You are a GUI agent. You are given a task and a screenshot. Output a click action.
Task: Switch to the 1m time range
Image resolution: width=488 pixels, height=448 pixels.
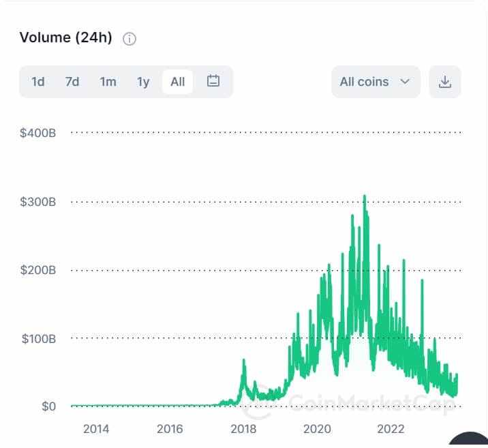tap(108, 82)
